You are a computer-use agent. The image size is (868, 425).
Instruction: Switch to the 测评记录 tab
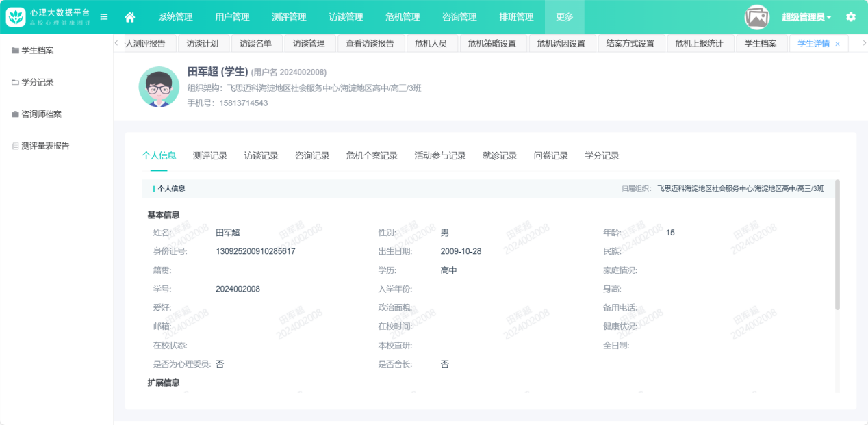210,155
